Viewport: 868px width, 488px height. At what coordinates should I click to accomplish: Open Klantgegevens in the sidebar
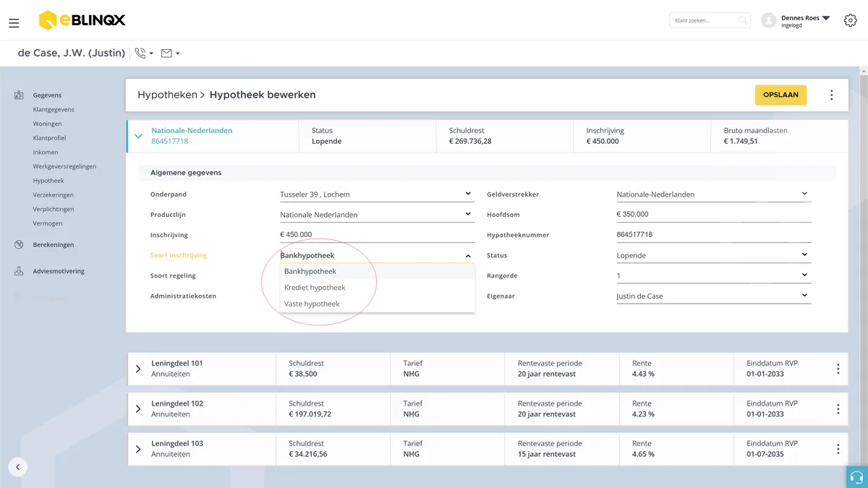pyautogui.click(x=54, y=110)
